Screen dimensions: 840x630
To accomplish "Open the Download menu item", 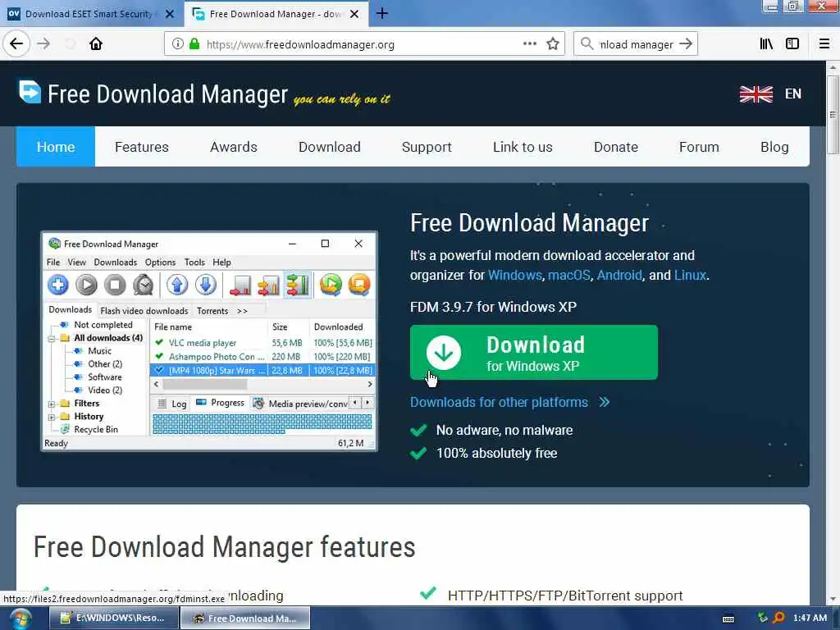I will point(330,147).
